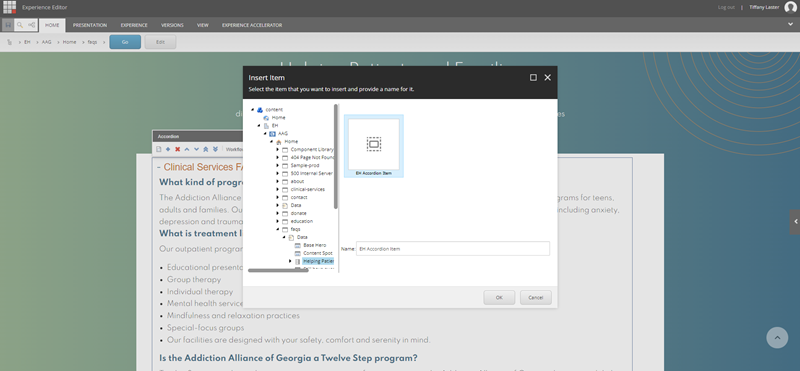Switch to the HOME ribbon tab
The height and width of the screenshot is (371, 800).
[x=52, y=25]
